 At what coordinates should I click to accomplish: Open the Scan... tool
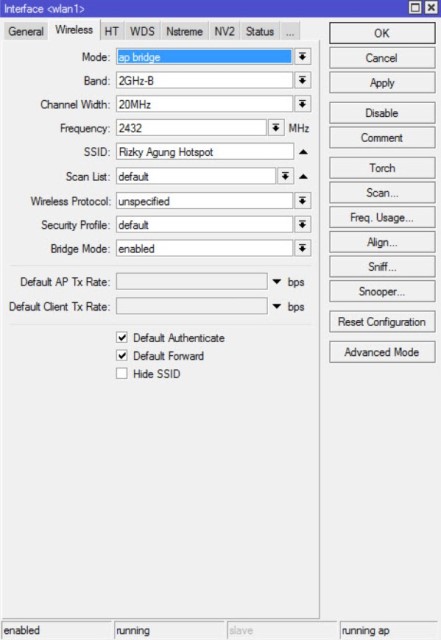(382, 193)
